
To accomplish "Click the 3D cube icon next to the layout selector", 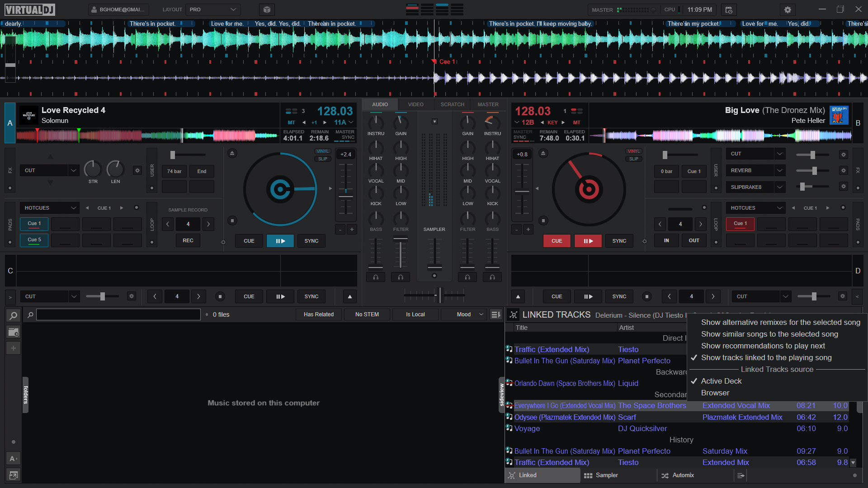I will click(267, 9).
